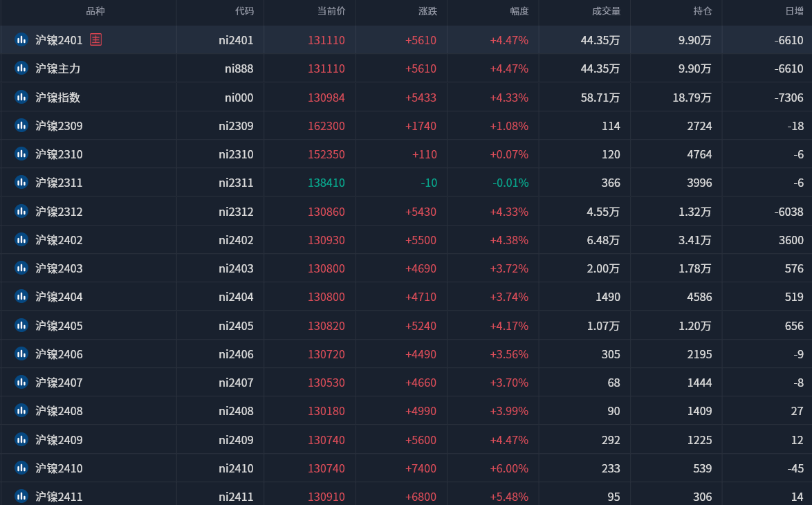Sort by the 涨跌 column header

tap(427, 11)
